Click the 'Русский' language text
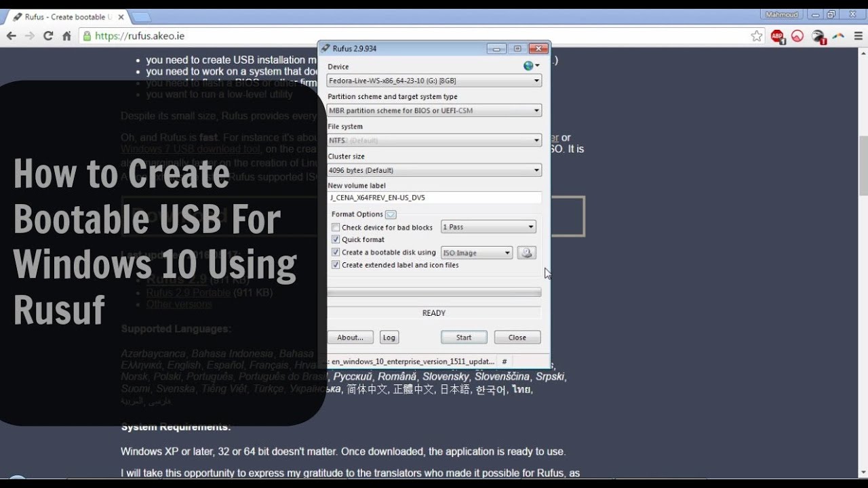868x488 pixels. pos(352,376)
